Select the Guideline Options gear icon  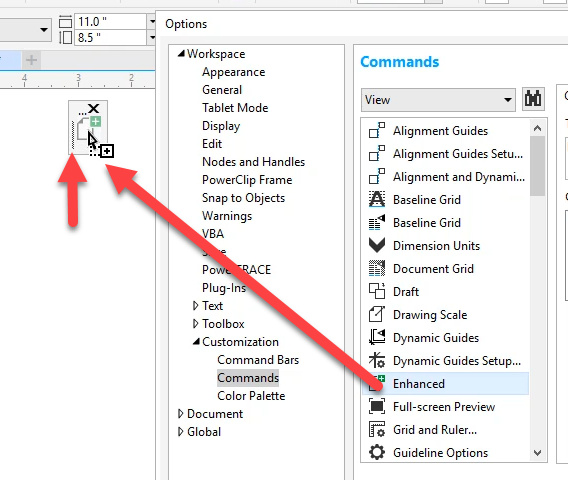(377, 452)
